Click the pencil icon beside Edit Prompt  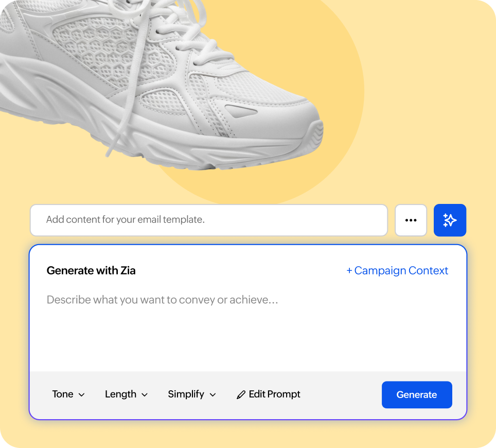241,394
